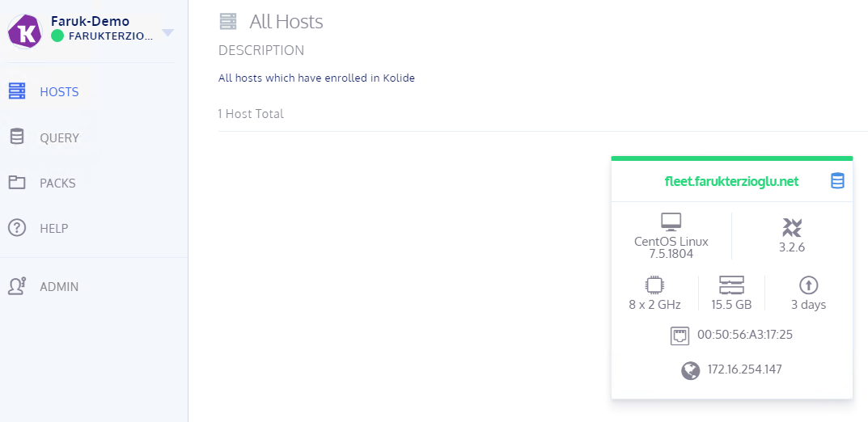
Task: Click the Query database icon in sidebar
Action: [17, 137]
